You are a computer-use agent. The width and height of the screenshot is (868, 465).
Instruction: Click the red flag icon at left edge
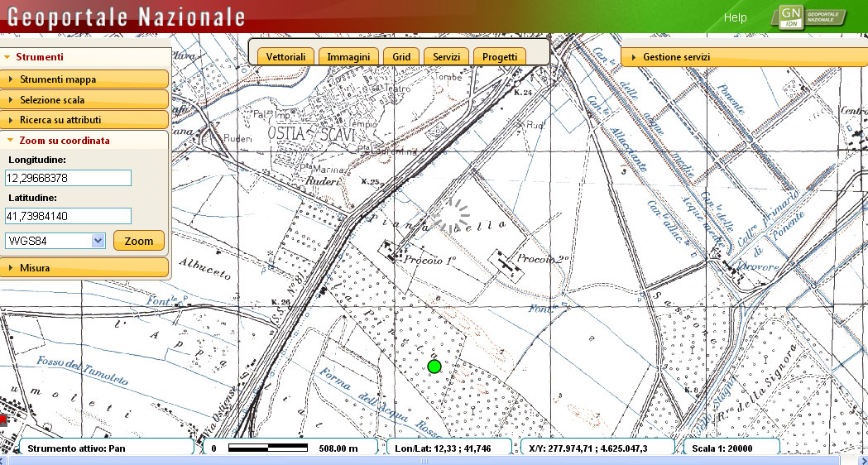click(2, 420)
